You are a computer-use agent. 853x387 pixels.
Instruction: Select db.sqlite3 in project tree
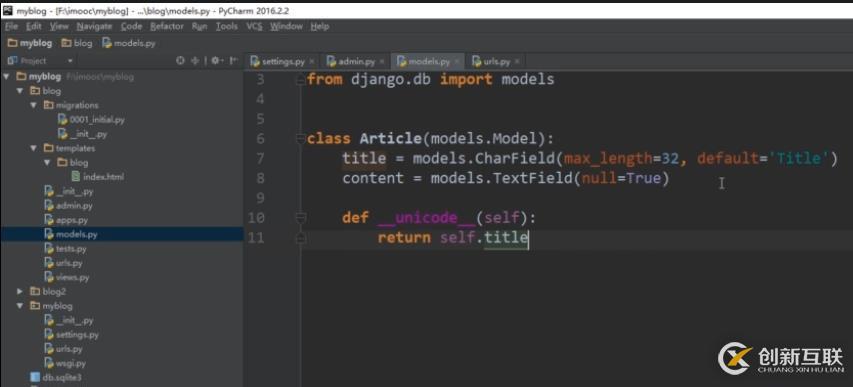(55, 377)
